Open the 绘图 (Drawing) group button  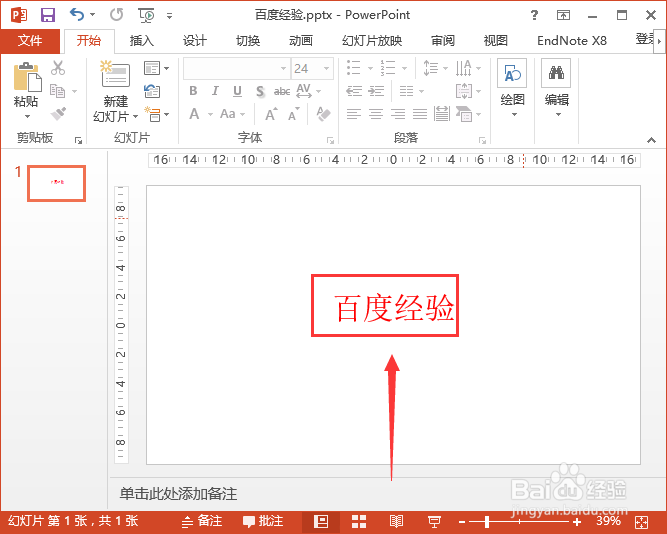(x=512, y=89)
